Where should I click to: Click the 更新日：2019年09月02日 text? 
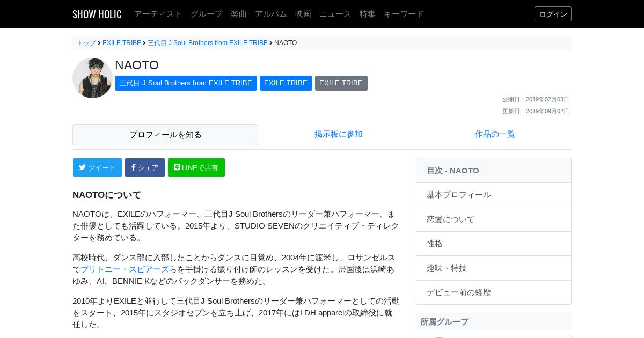coord(536,111)
